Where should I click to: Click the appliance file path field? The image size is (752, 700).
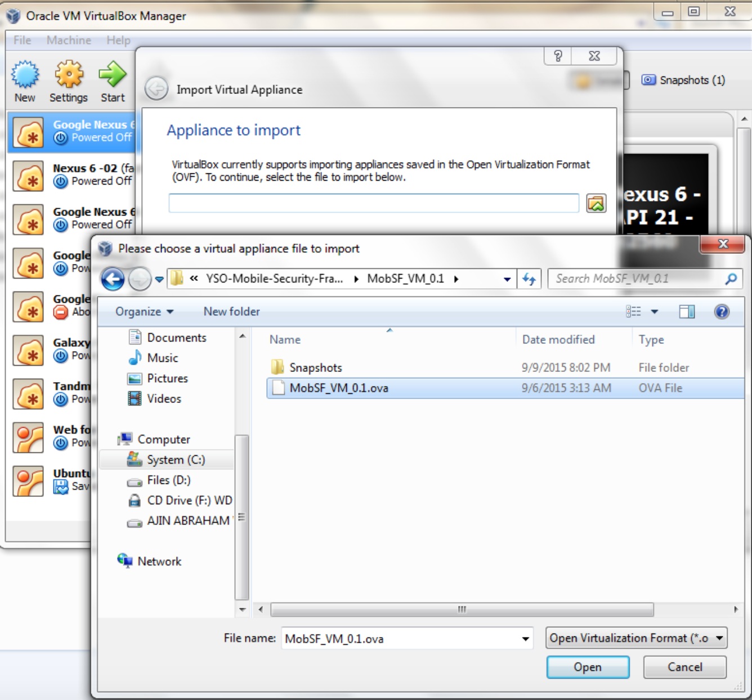click(374, 203)
